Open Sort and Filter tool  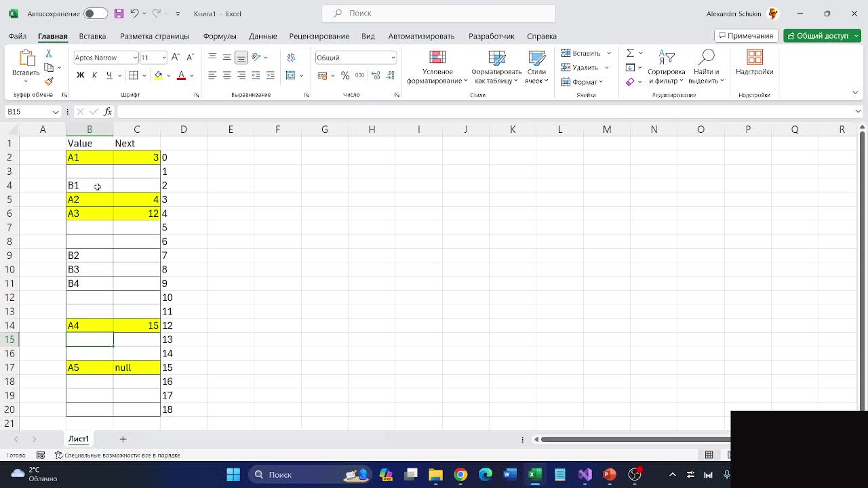pos(667,66)
